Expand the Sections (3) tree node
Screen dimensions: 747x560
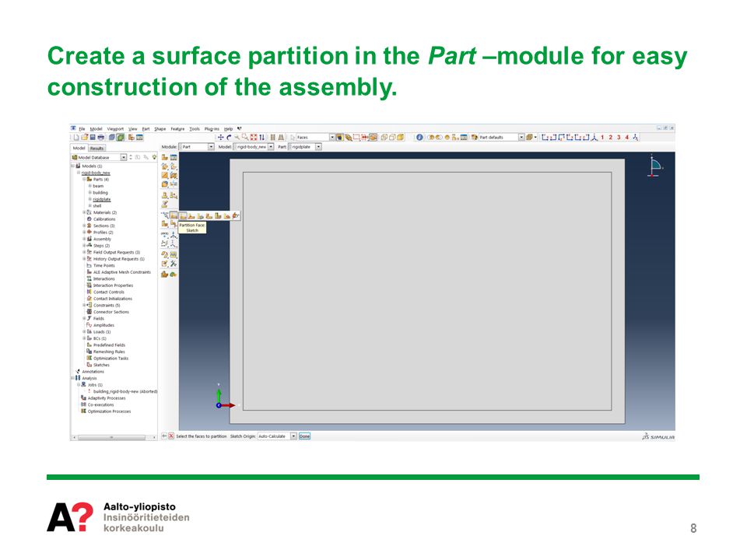tap(84, 226)
